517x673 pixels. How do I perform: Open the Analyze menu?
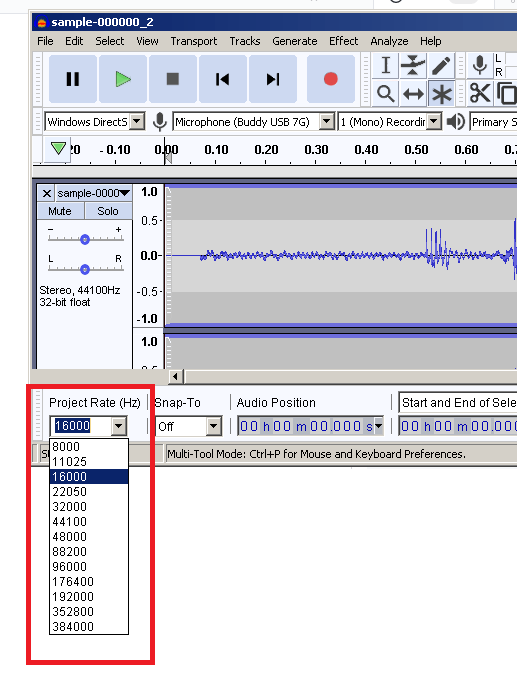coord(389,41)
